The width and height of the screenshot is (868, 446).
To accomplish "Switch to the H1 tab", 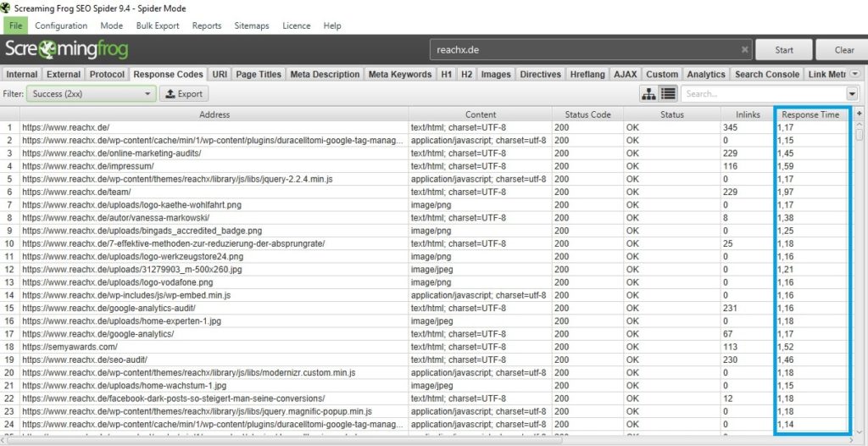I will pos(446,75).
